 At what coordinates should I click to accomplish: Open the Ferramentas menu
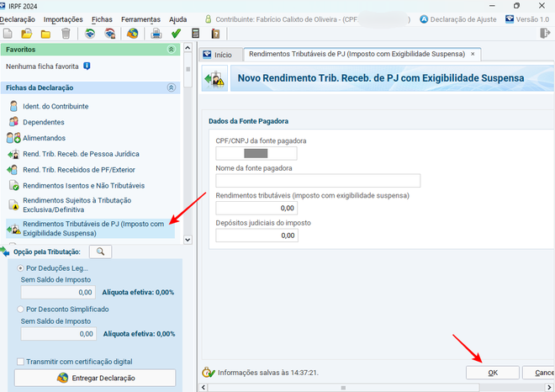[x=140, y=19]
